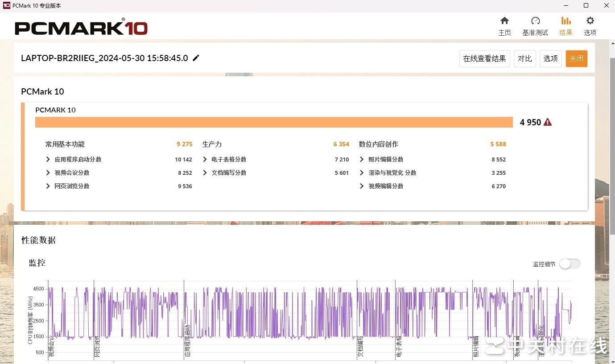Viewport: 615px width, 364px height.
Task: Click the 对比 compare button
Action: [524, 59]
